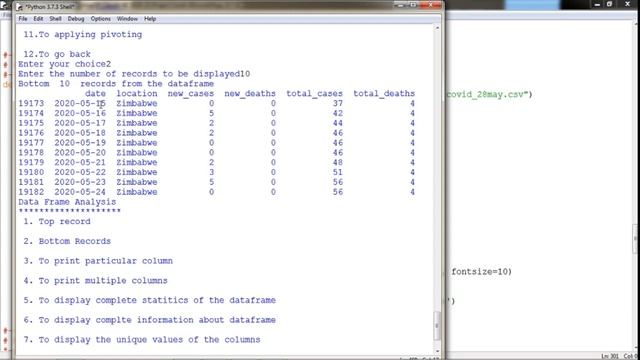The image size is (640, 360).
Task: Click the 'location' column header text
Action: (137, 93)
